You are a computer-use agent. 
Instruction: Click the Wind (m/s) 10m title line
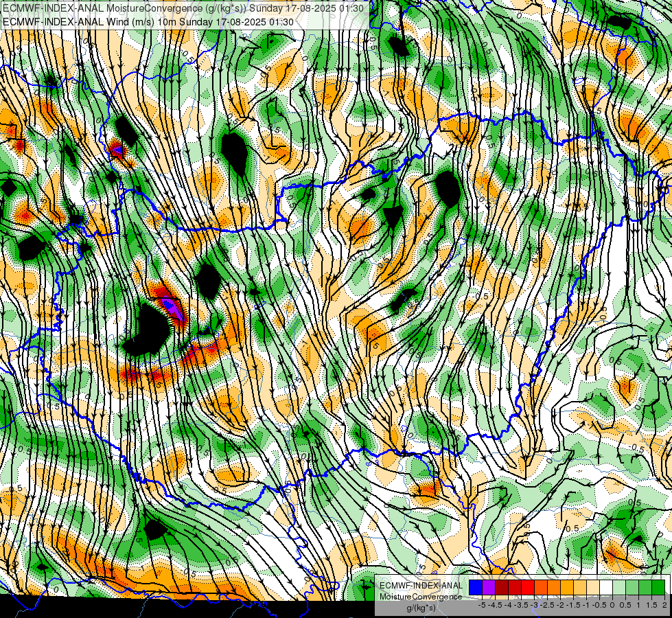click(x=148, y=22)
